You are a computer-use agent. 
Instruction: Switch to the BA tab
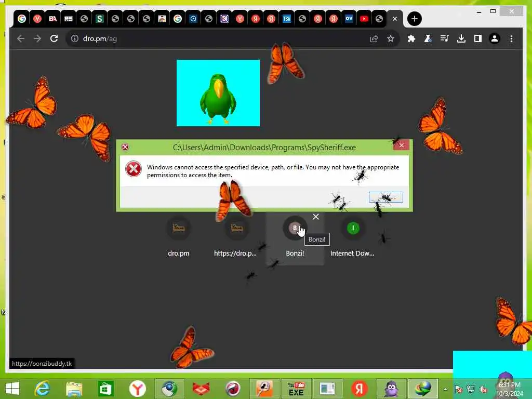point(53,19)
